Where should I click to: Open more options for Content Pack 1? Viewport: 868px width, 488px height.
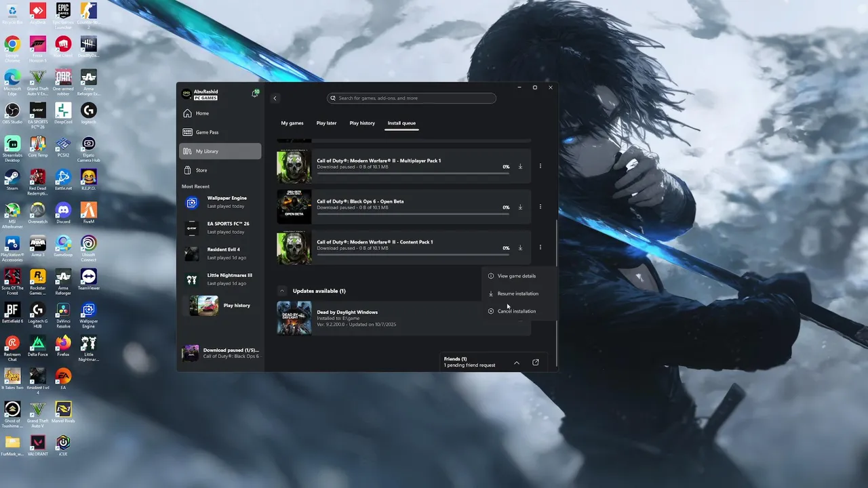(x=540, y=247)
